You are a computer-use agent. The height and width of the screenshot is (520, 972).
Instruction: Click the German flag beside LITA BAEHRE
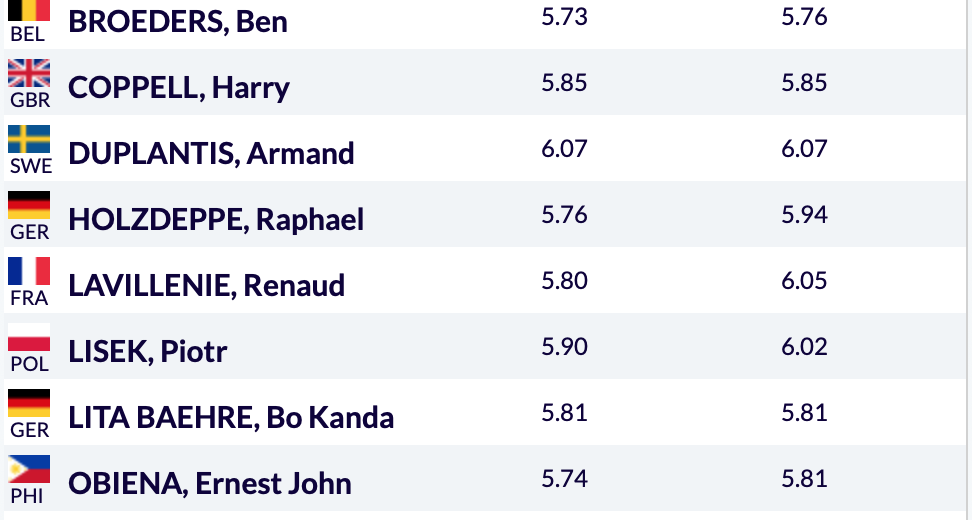pyautogui.click(x=29, y=403)
